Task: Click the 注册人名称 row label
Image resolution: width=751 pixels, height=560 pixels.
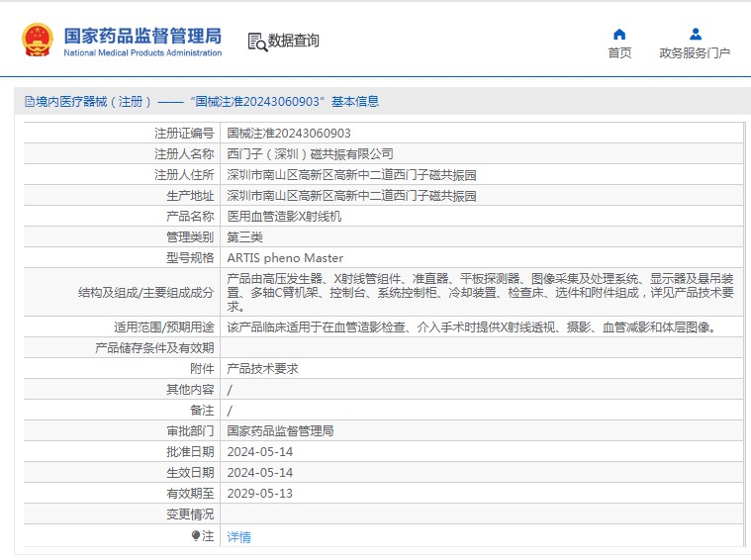Action: point(184,153)
